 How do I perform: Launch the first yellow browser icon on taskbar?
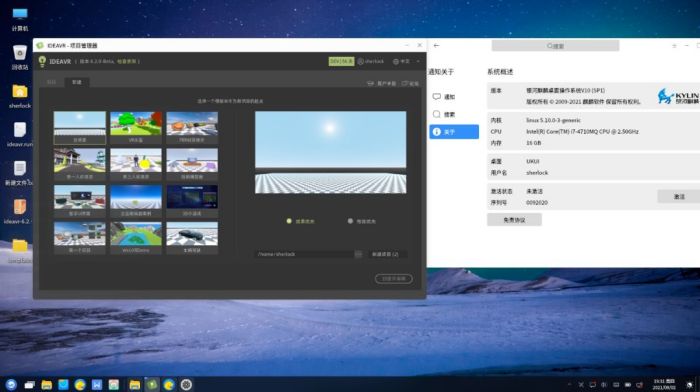(80, 384)
